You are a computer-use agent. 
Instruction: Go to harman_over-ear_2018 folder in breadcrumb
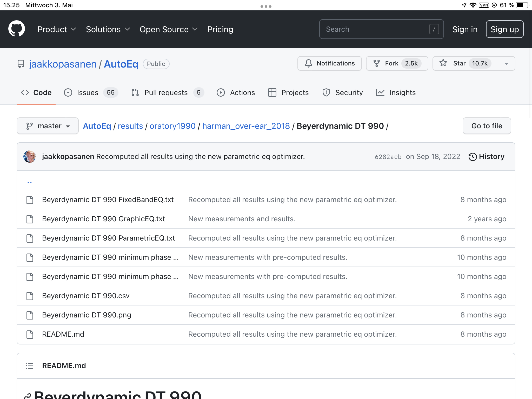246,126
